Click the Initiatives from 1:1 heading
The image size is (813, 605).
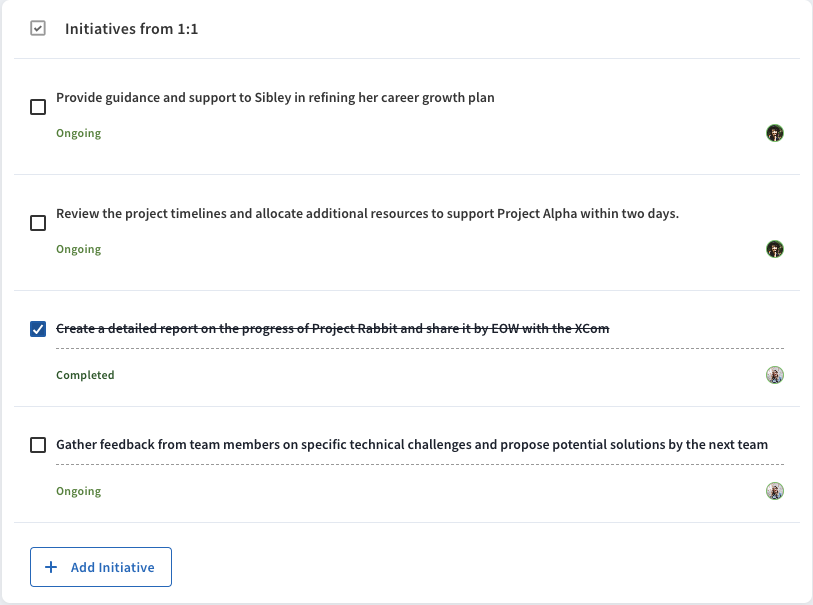(x=131, y=29)
